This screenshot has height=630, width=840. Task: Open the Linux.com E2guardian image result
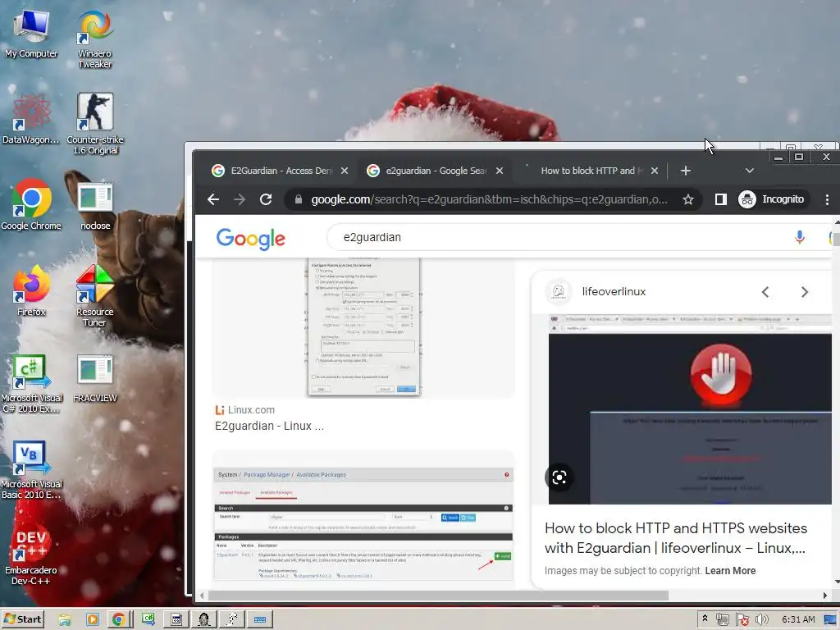click(x=363, y=328)
